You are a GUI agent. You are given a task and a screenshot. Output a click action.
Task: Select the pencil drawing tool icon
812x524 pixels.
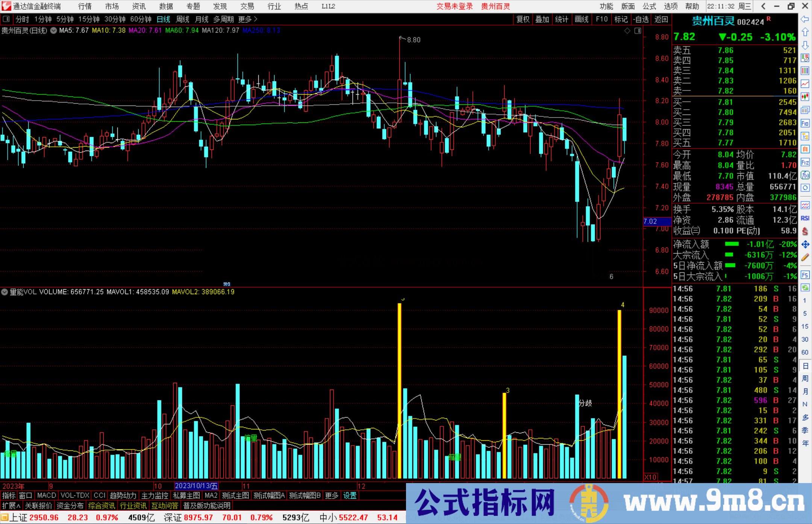point(805,258)
